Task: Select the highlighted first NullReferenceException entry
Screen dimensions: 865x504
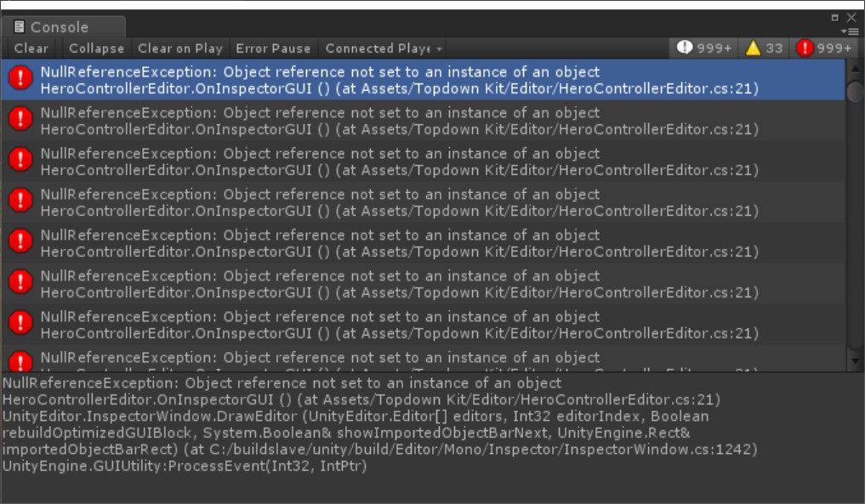Action: point(423,80)
